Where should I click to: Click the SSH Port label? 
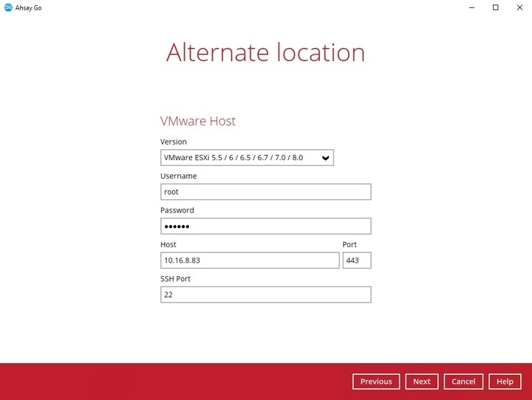[175, 279]
